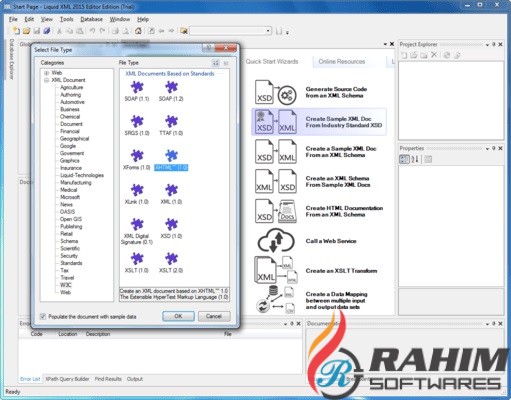Open the File menu
The height and width of the screenshot is (400, 511).
click(13, 19)
